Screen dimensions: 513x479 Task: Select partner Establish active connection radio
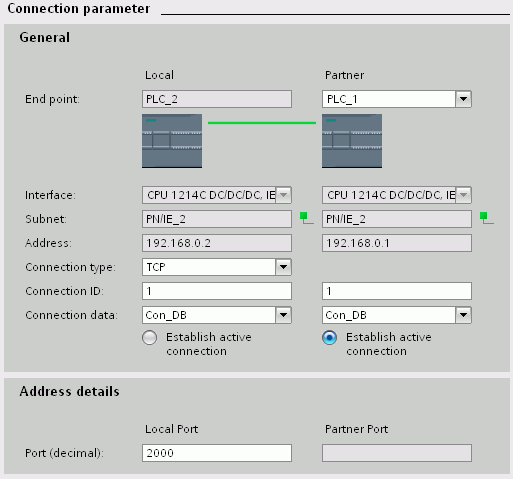(x=329, y=338)
